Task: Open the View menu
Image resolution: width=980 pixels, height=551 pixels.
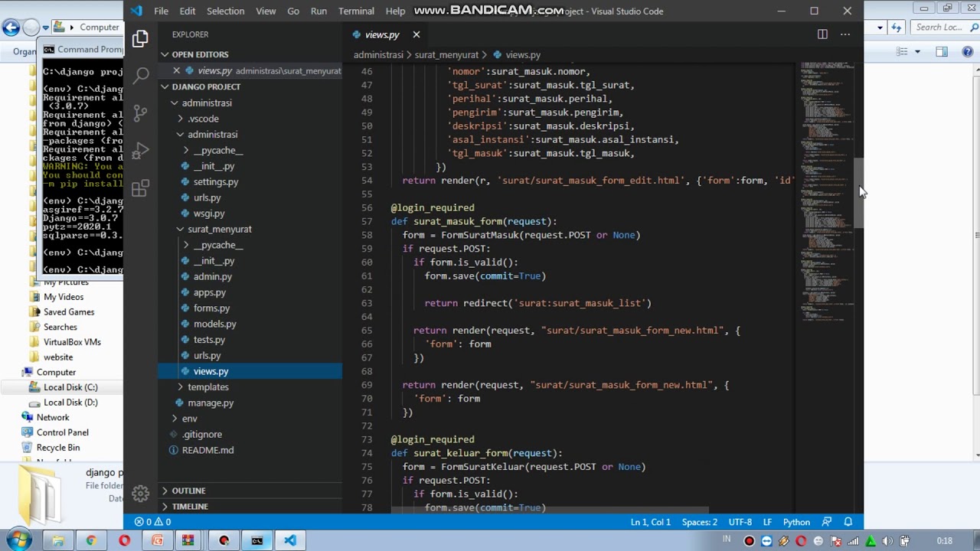Action: 266,11
